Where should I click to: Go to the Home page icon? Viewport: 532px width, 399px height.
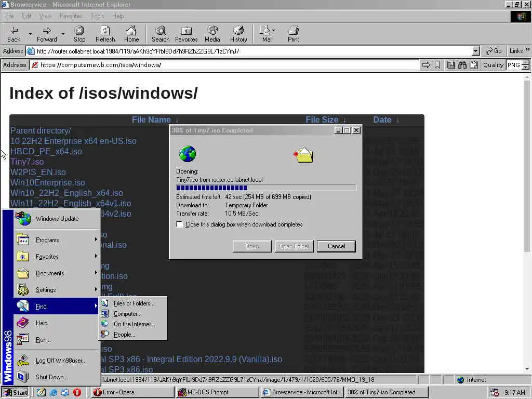click(x=131, y=31)
